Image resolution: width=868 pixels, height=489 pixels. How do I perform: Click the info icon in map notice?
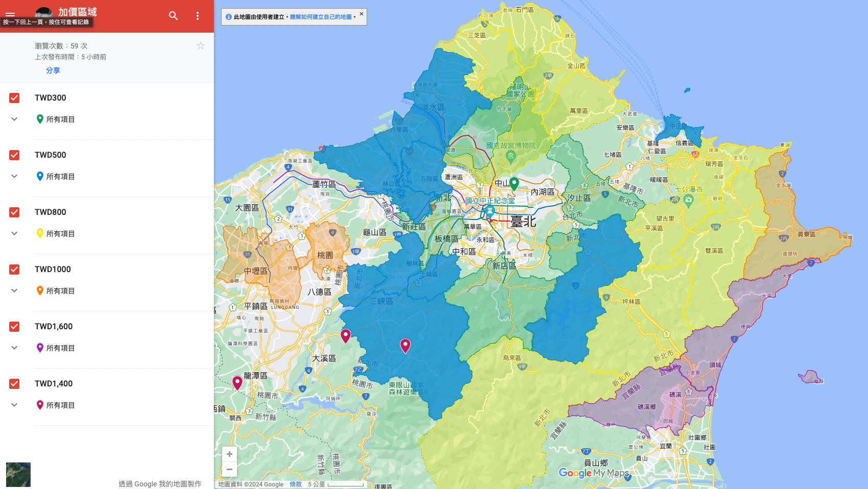coord(229,17)
